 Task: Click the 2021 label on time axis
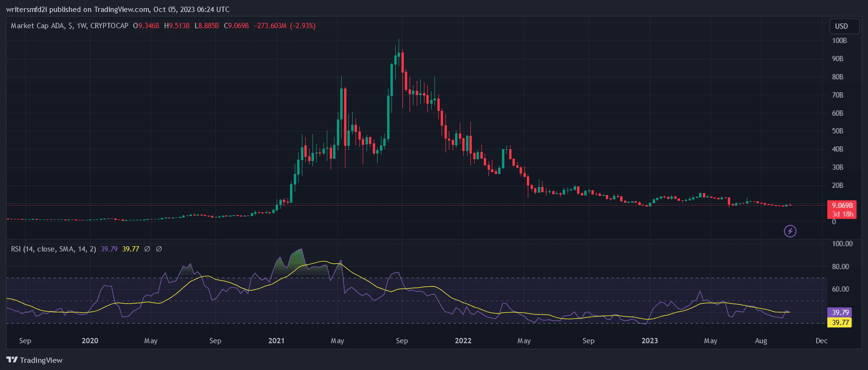(x=276, y=341)
